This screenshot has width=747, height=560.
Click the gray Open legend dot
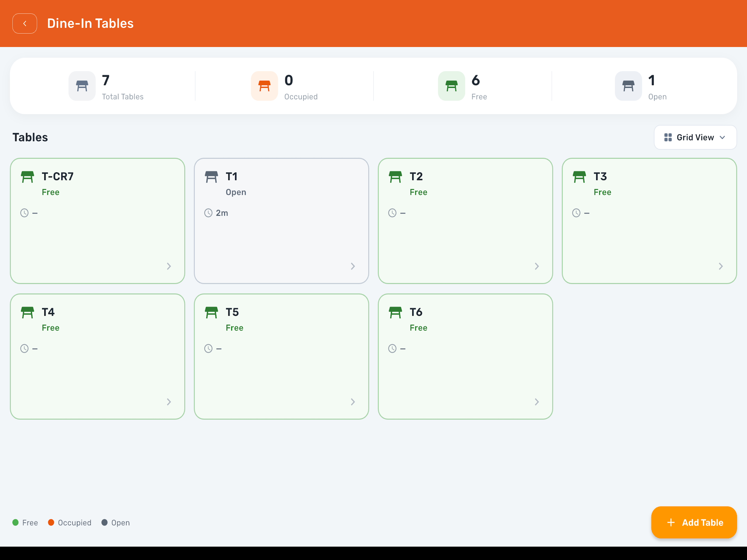click(105, 523)
